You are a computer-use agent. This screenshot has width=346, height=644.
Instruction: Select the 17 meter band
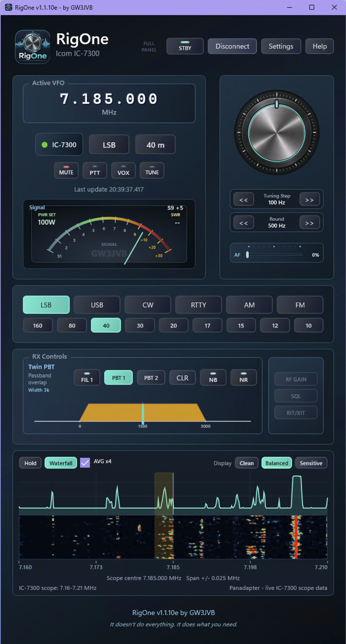207,325
